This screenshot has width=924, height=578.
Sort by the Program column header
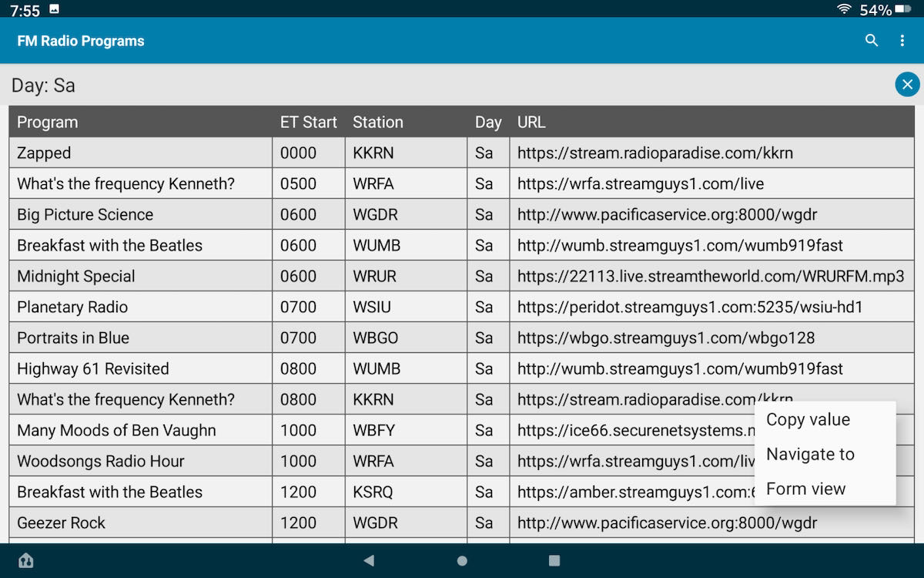pyautogui.click(x=141, y=122)
